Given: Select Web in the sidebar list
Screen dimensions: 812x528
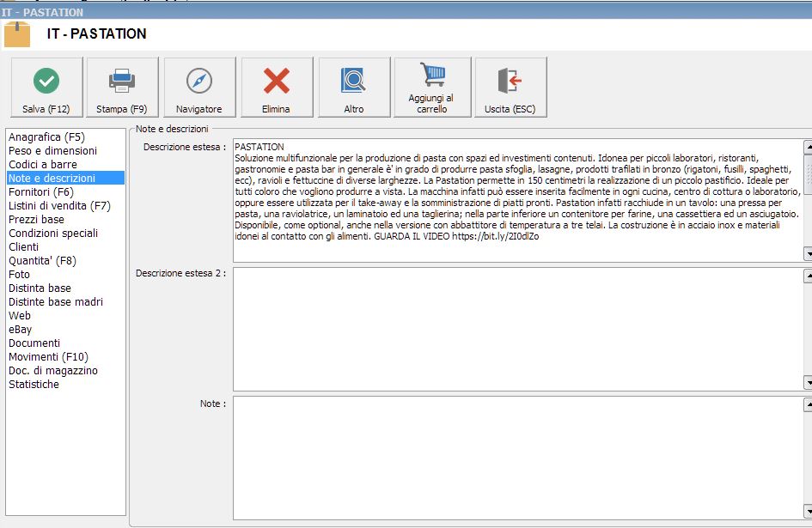Looking at the screenshot, I should coord(20,315).
